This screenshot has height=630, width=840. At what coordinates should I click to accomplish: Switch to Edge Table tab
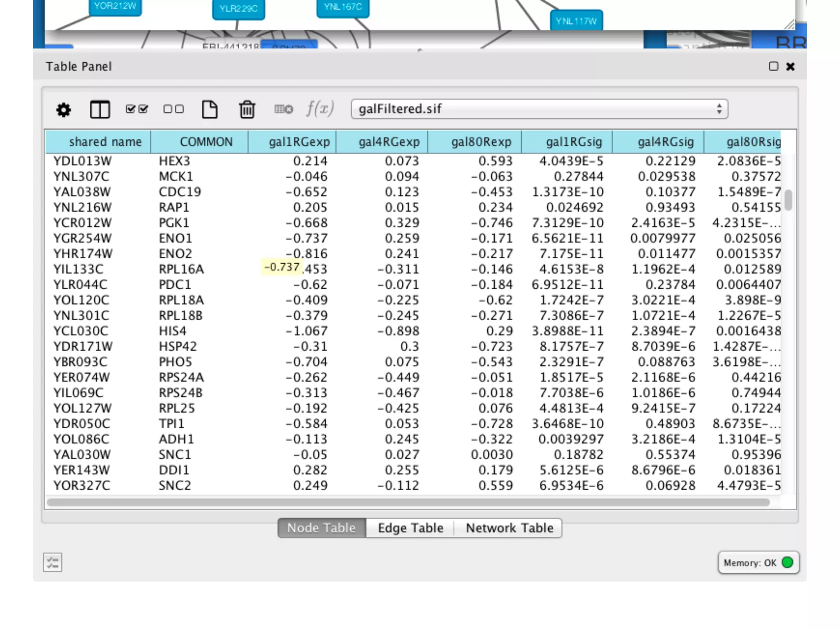410,528
